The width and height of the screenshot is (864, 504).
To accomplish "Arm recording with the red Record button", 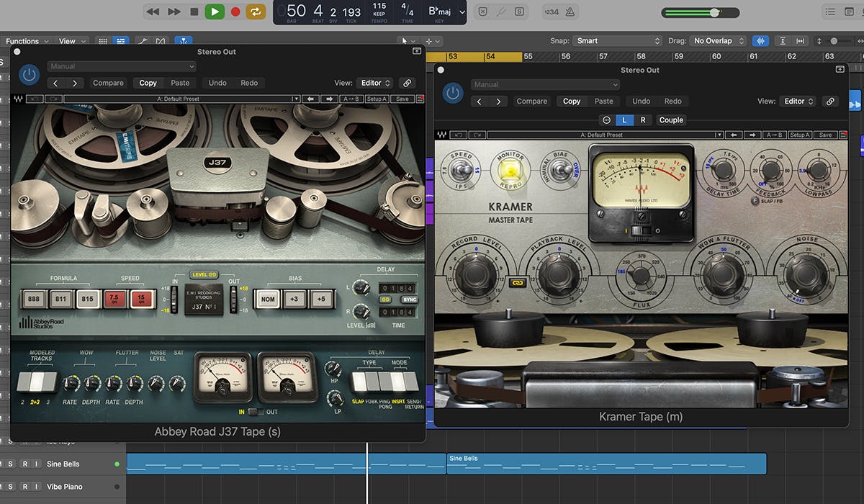I will point(234,11).
